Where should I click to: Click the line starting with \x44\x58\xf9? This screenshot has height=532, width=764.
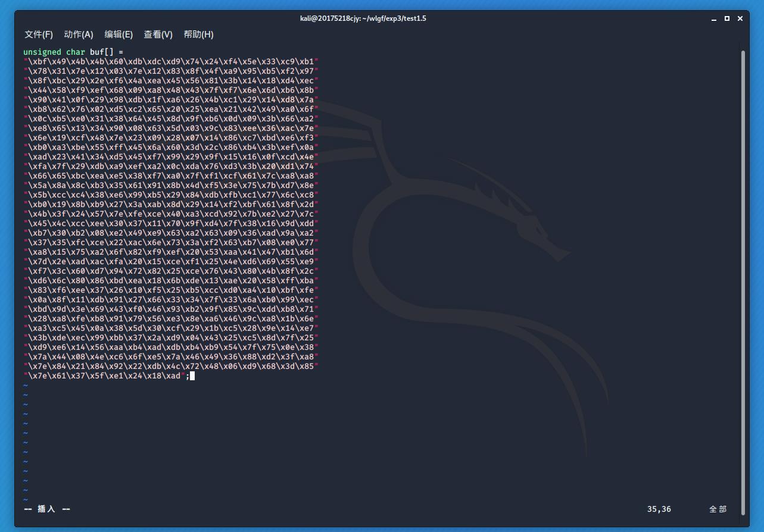[171, 90]
